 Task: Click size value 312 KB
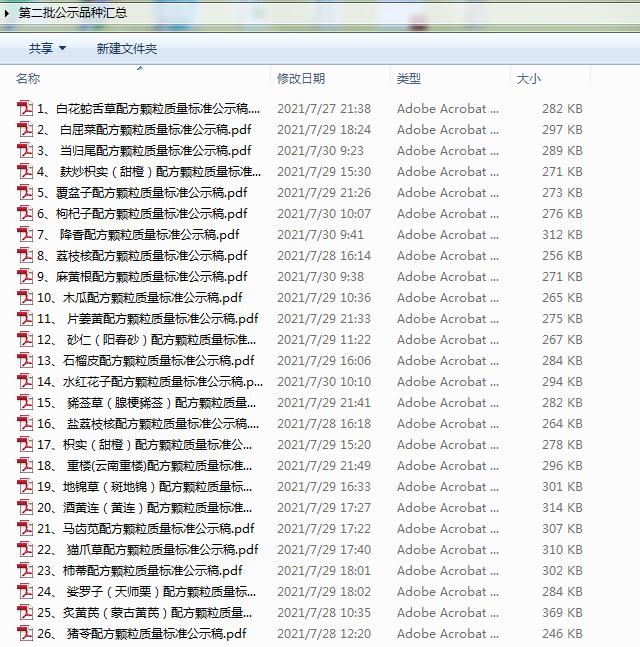[x=562, y=235]
